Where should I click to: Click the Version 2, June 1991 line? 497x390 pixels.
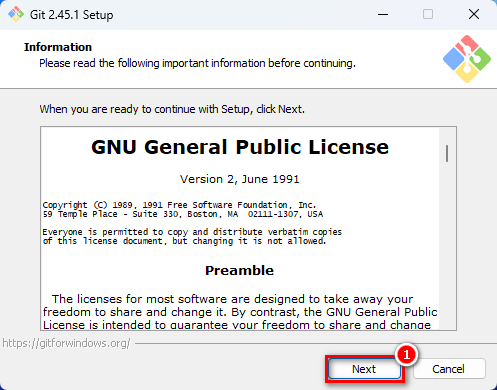tap(240, 179)
